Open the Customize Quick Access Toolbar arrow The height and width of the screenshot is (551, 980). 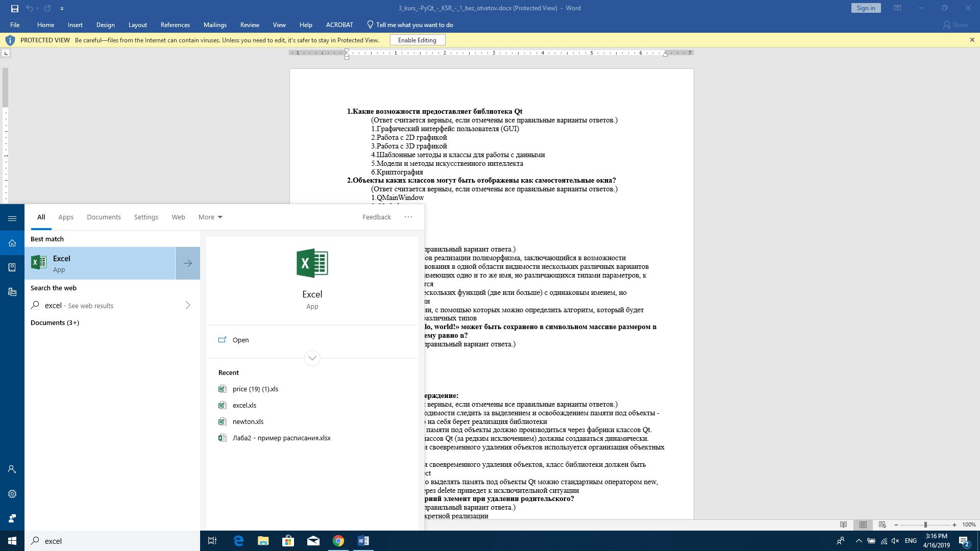coord(62,9)
